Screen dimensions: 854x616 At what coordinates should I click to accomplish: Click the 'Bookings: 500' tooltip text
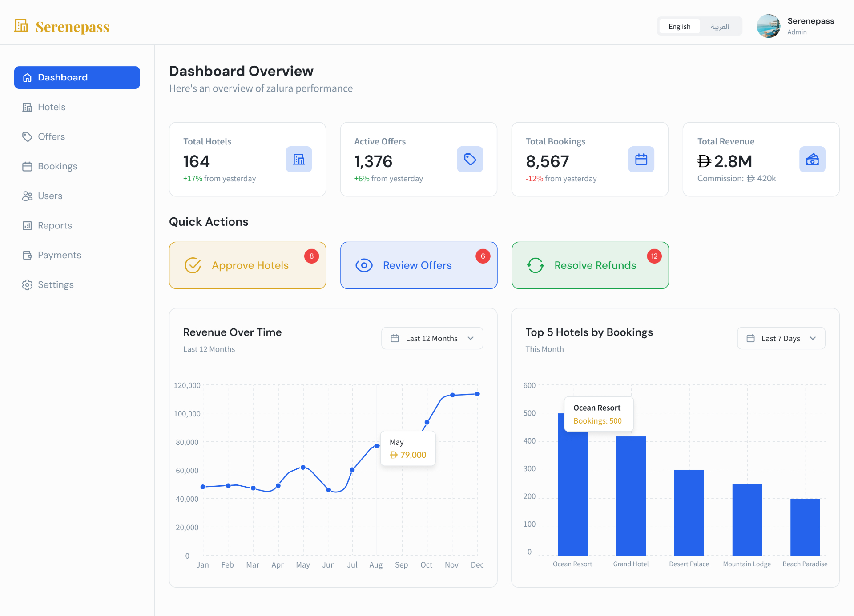coord(597,421)
